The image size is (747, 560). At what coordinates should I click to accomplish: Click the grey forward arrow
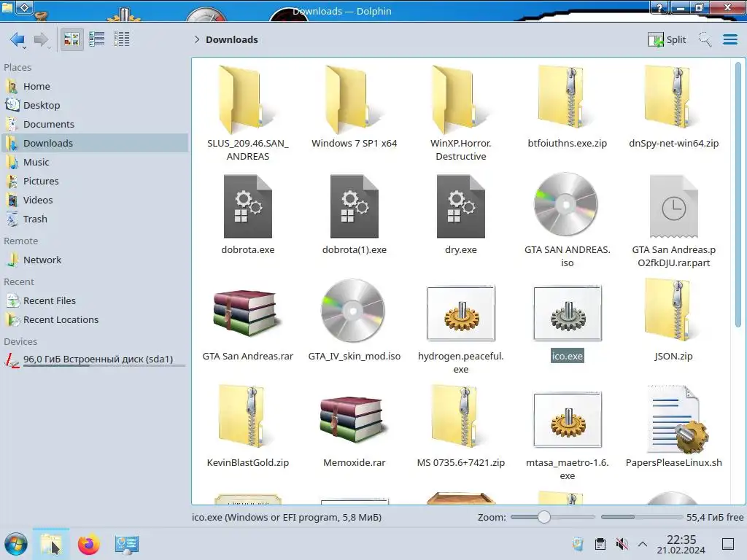coord(42,39)
